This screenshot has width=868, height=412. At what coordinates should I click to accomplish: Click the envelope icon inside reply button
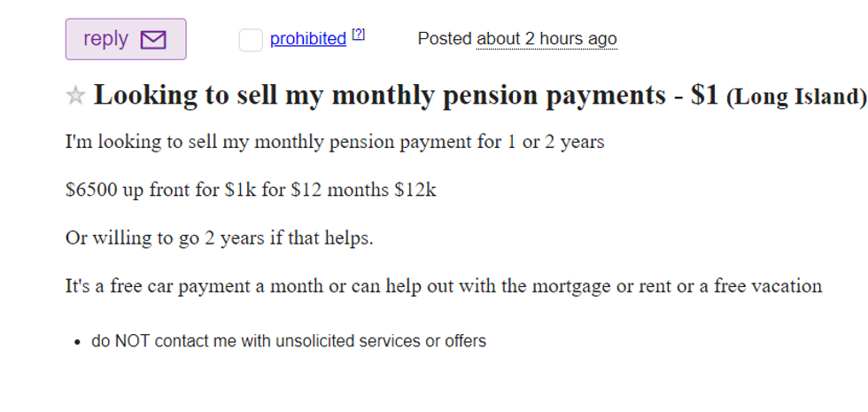tap(153, 40)
